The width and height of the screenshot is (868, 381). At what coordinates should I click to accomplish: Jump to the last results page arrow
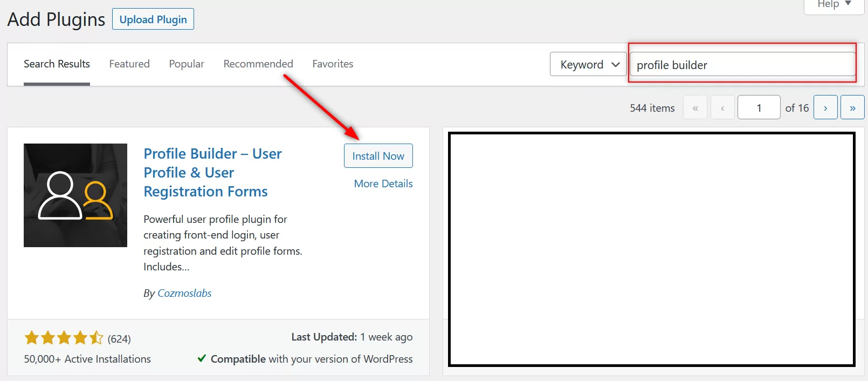pyautogui.click(x=852, y=107)
